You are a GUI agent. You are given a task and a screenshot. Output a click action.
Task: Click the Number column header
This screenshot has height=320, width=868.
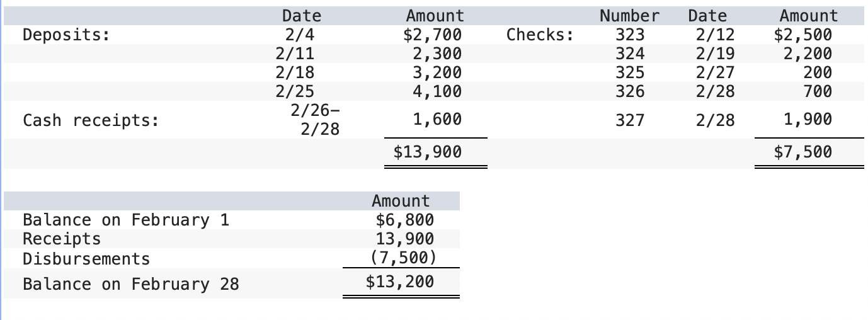(629, 16)
